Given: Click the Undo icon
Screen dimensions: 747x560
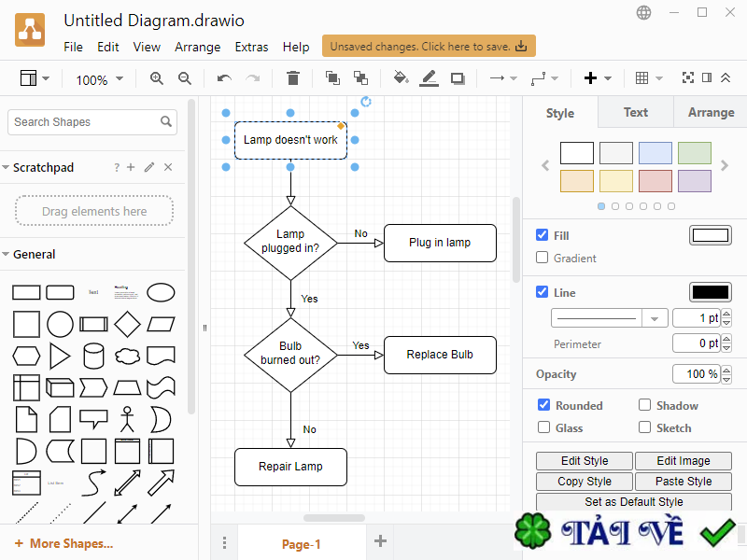Looking at the screenshot, I should tap(224, 78).
